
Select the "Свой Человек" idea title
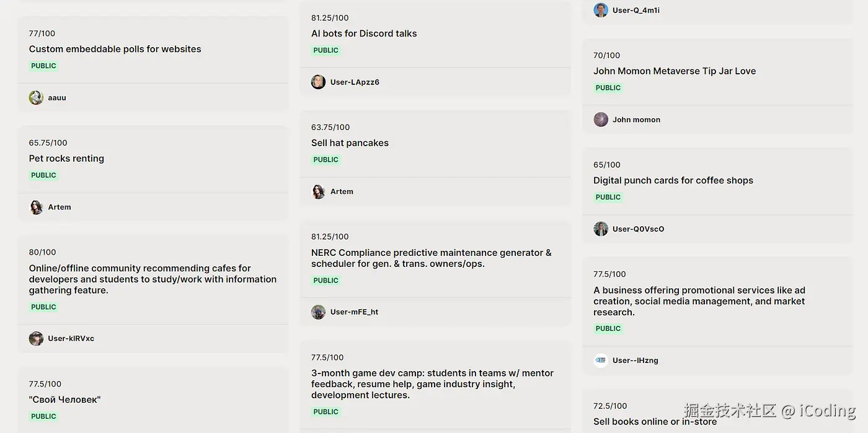64,400
